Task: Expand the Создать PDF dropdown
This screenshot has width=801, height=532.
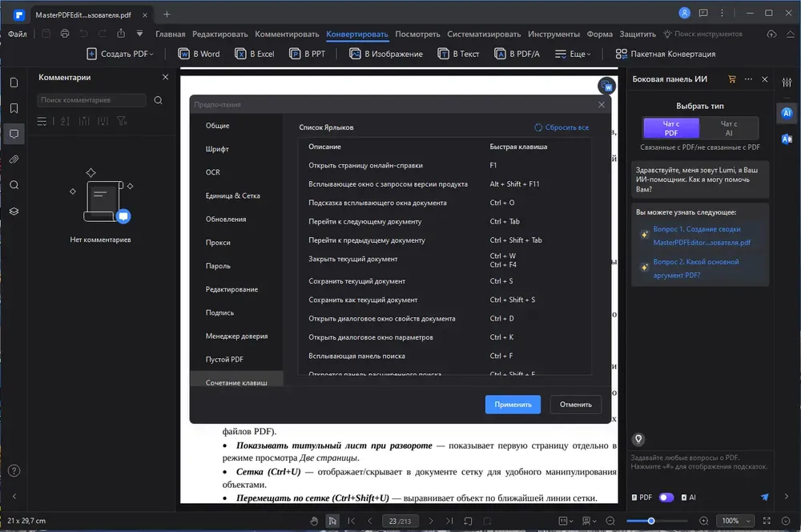Action: tap(120, 54)
